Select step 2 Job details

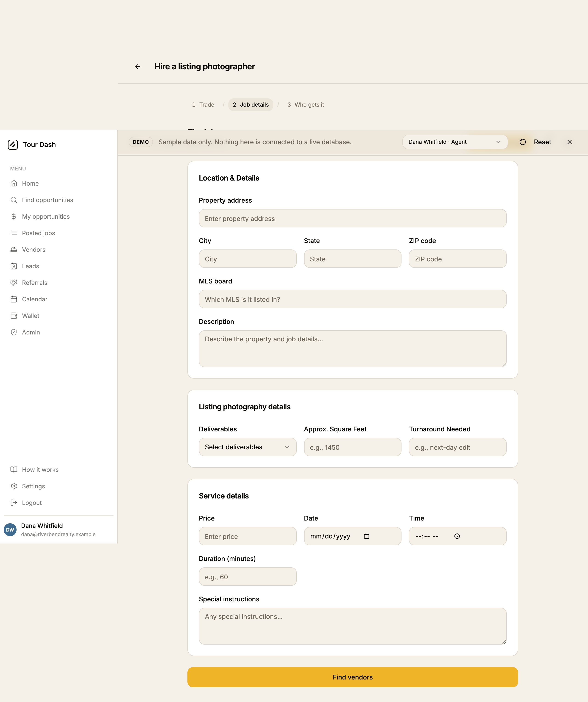[x=251, y=105]
